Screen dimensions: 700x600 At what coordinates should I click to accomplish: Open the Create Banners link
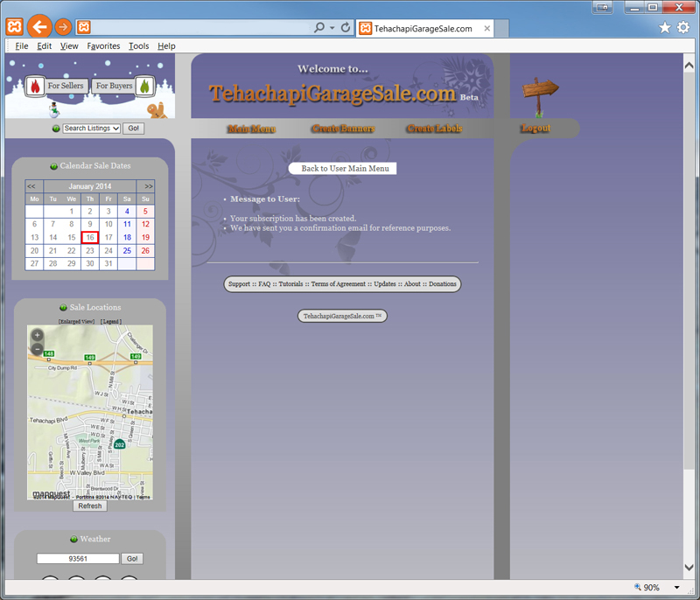coord(343,129)
